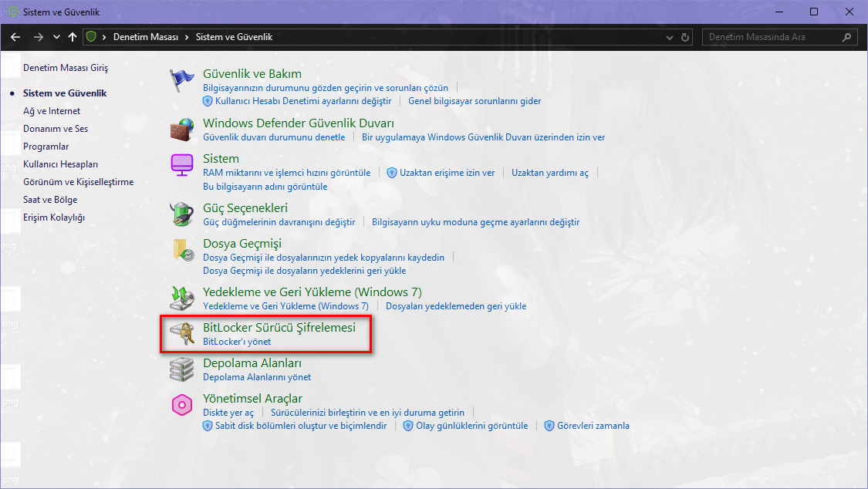Open the Yönetimsel Araçlar heading
The width and height of the screenshot is (868, 489).
(252, 398)
